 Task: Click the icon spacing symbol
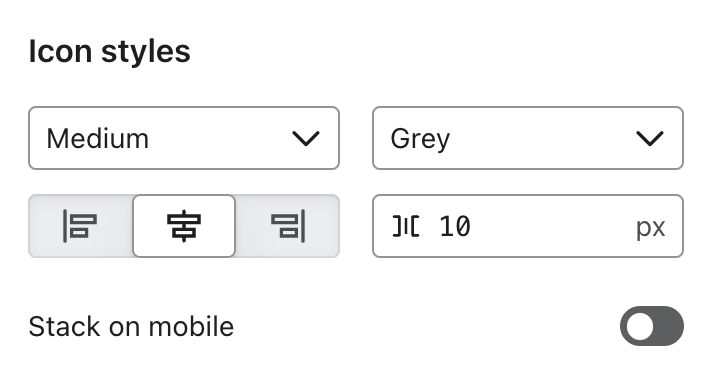tap(405, 226)
